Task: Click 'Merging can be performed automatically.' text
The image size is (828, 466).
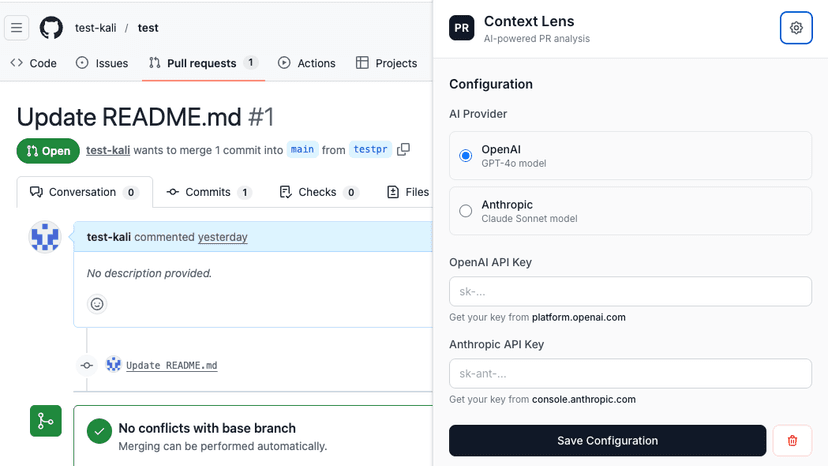Action: click(x=222, y=446)
